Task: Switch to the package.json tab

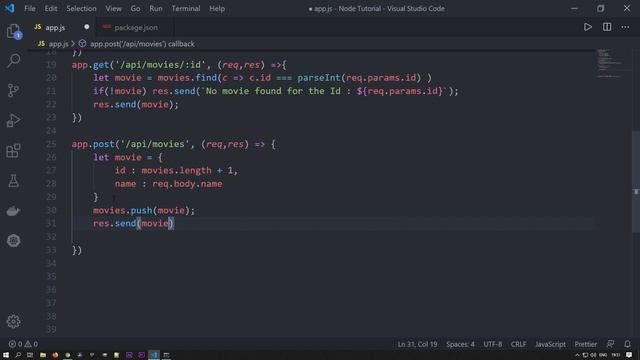Action: pyautogui.click(x=136, y=27)
